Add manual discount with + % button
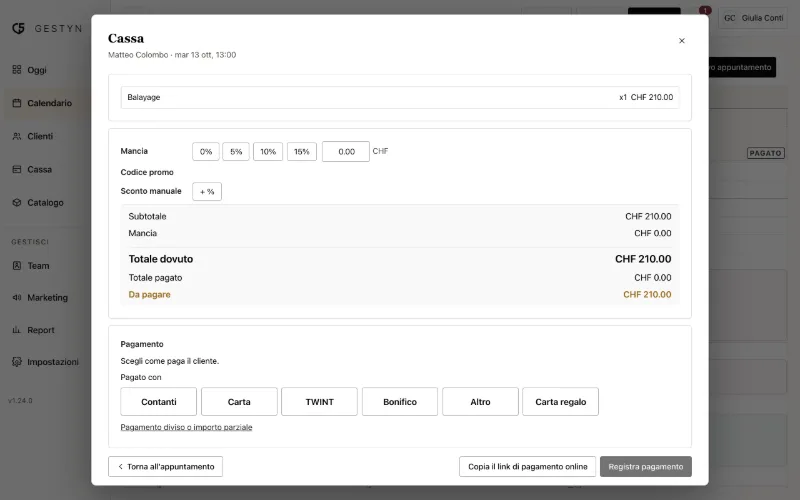800x500 pixels. click(x=207, y=191)
